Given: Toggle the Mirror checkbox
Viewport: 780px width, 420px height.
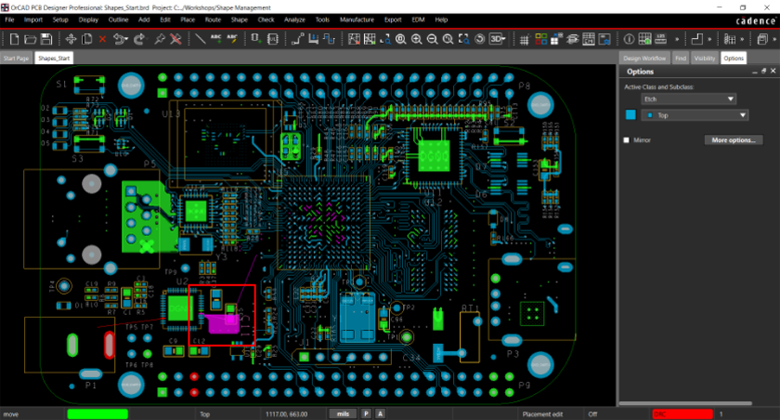Looking at the screenshot, I should pos(626,140).
